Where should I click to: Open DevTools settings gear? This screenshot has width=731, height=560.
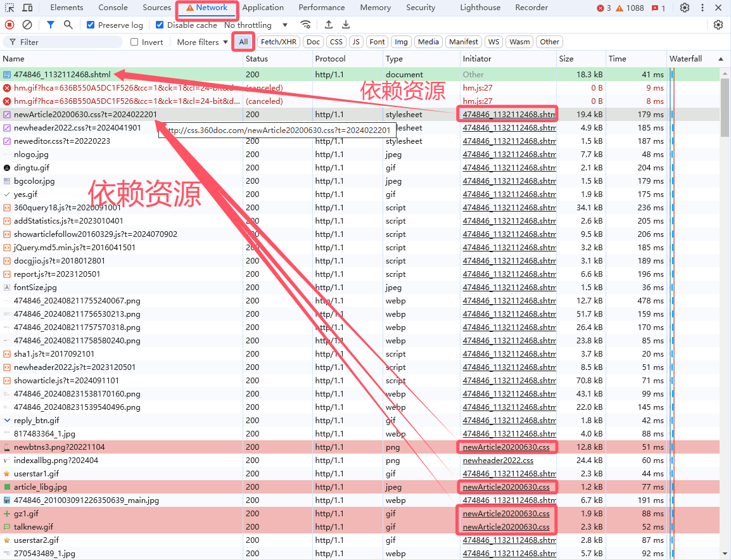pos(685,8)
